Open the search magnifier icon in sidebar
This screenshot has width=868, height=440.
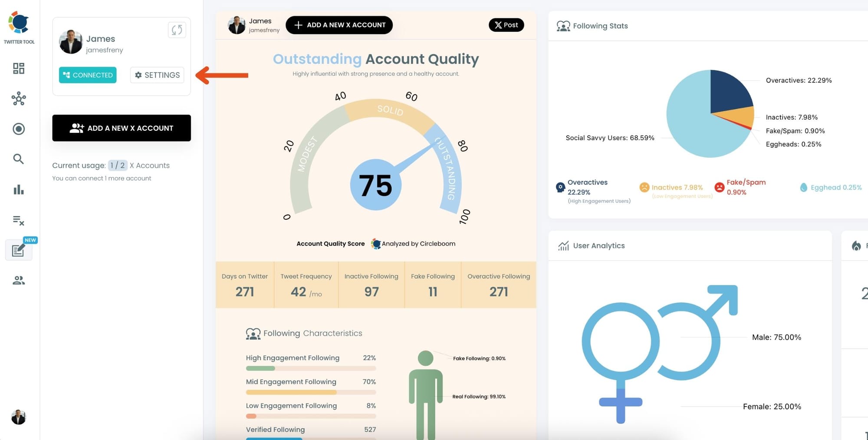click(18, 159)
